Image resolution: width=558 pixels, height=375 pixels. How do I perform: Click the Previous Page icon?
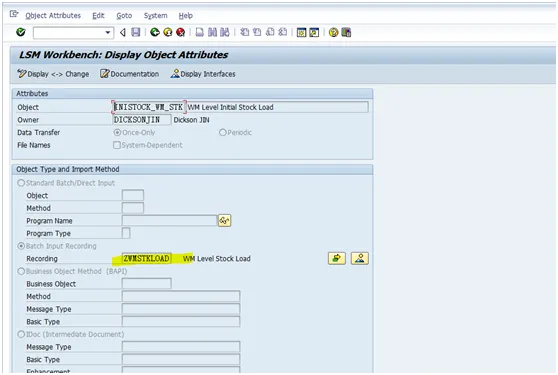click(x=257, y=32)
